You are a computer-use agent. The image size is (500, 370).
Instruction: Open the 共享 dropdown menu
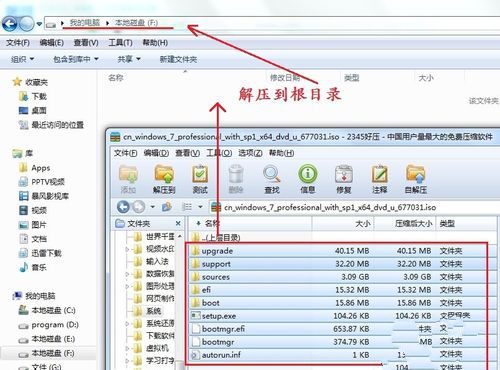[129, 59]
